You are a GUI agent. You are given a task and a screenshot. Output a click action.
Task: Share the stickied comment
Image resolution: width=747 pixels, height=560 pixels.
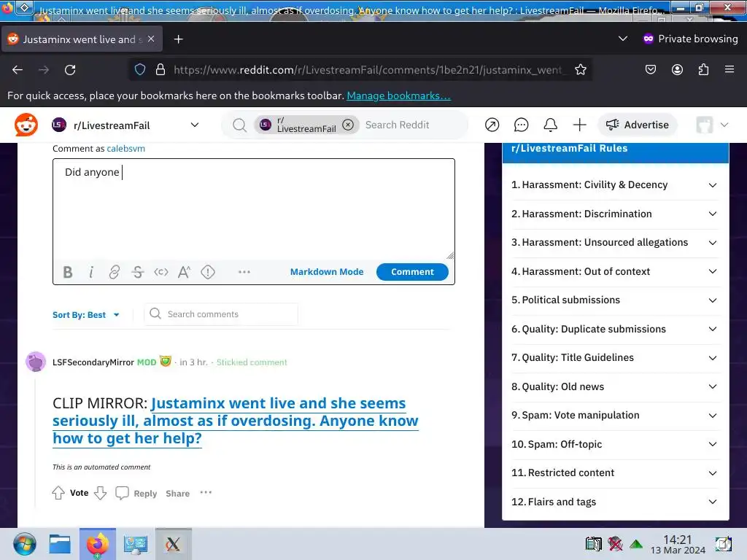click(x=178, y=494)
